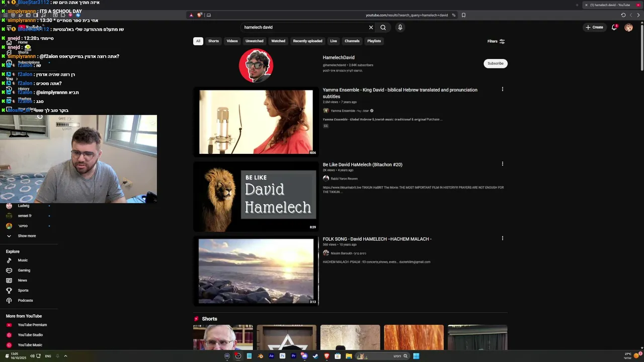Click the CC subtitles badge on Yamma video
Viewport: 644px width, 362px height.
point(326,126)
